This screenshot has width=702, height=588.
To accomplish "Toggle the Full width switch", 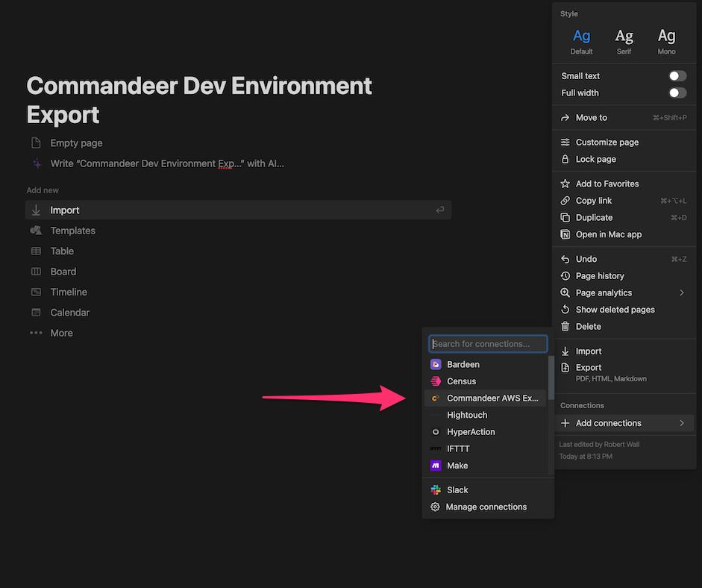I will click(677, 93).
